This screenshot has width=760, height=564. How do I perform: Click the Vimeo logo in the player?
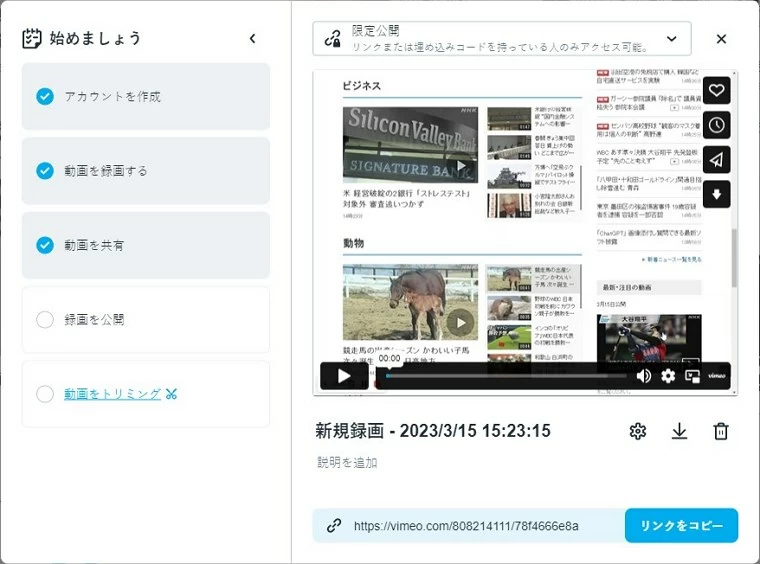coord(717,376)
